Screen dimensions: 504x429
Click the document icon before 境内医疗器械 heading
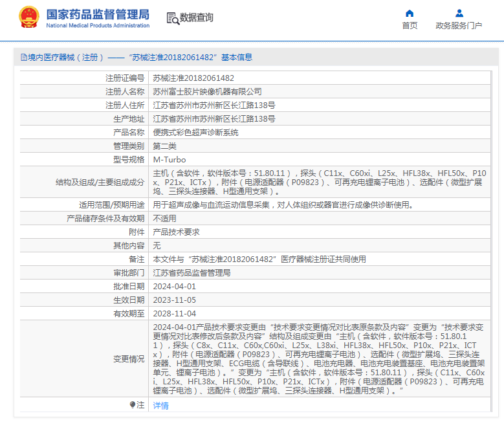tap(24, 57)
